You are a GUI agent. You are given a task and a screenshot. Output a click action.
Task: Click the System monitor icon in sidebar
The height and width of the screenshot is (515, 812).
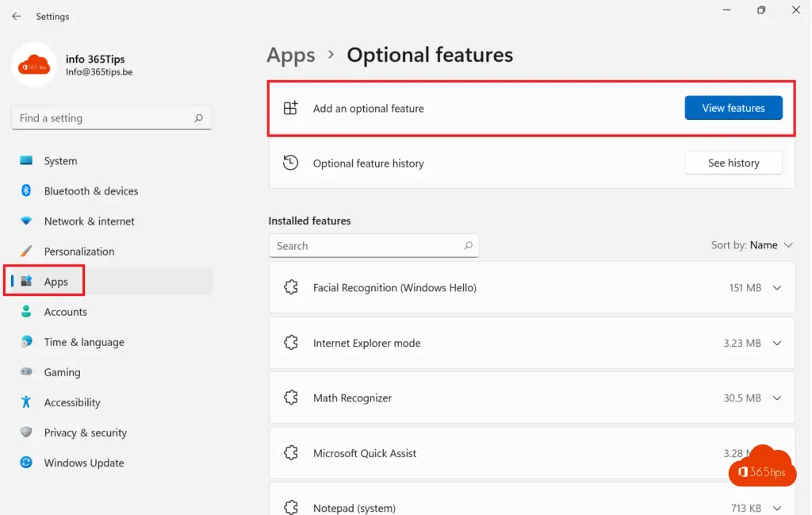pos(26,160)
